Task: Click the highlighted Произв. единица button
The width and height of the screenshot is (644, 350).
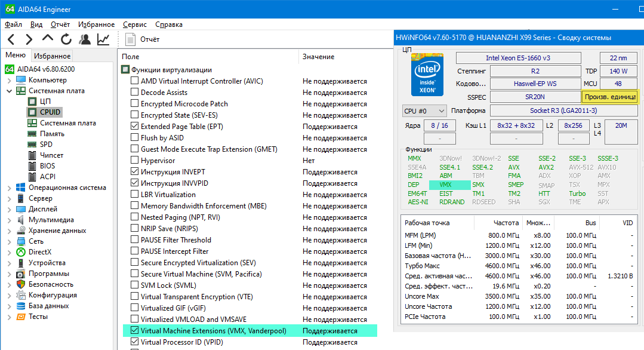Action: tap(609, 97)
